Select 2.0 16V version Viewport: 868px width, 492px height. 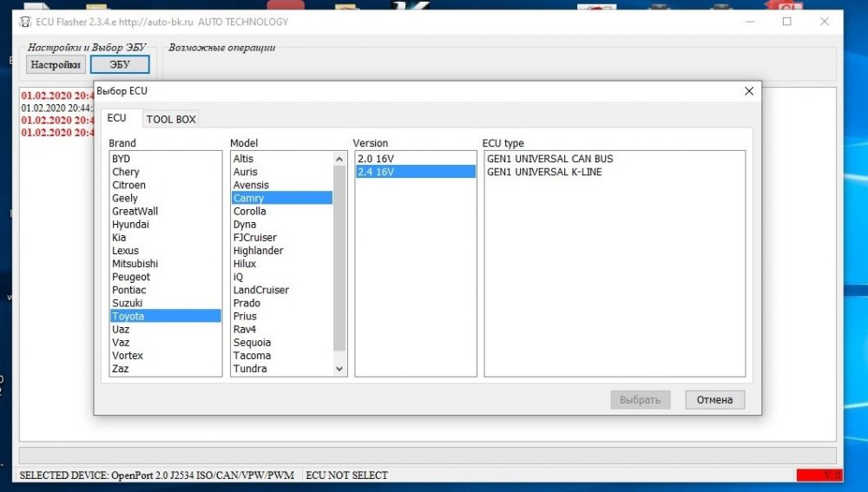(x=416, y=159)
